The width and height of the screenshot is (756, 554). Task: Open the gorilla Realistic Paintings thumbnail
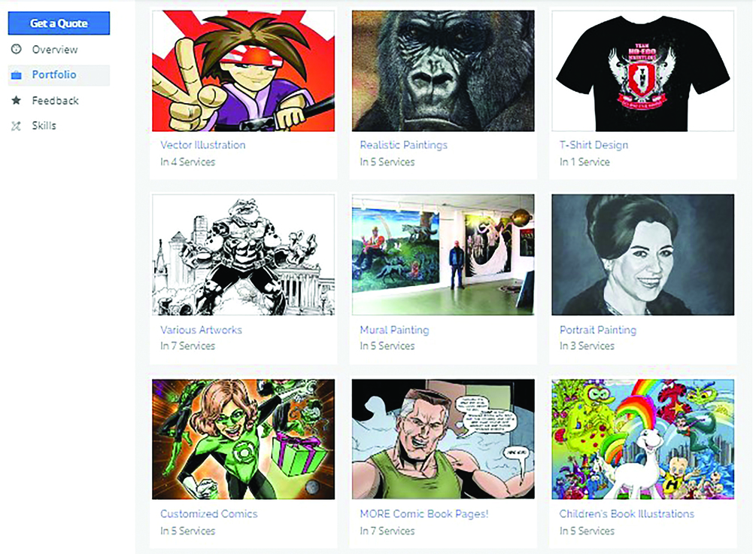click(x=443, y=71)
